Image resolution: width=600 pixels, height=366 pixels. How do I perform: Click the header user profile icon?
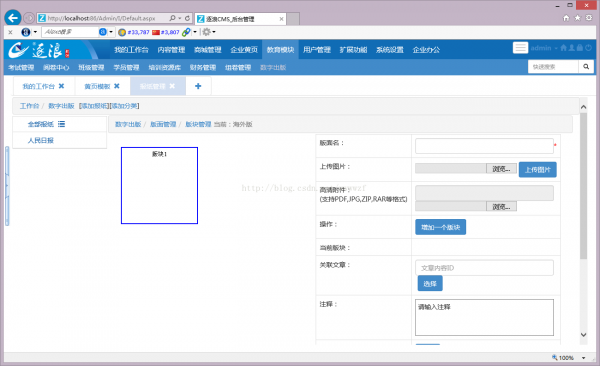572,48
